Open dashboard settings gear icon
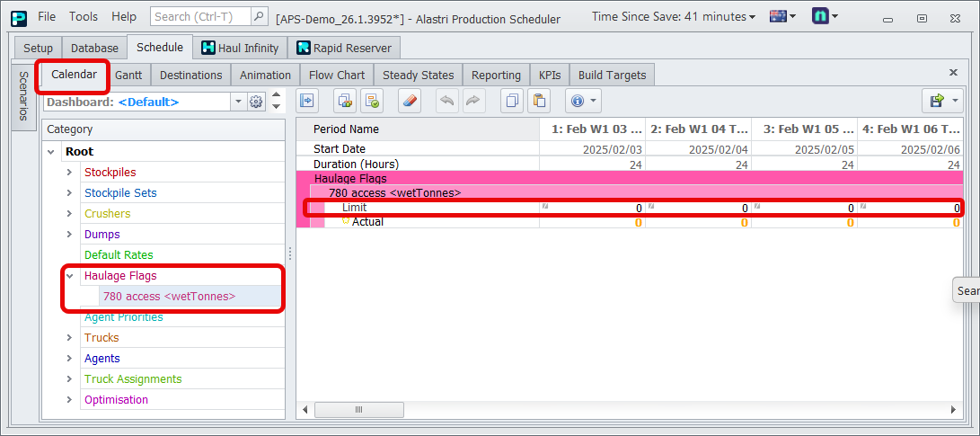980x436 pixels. tap(256, 102)
